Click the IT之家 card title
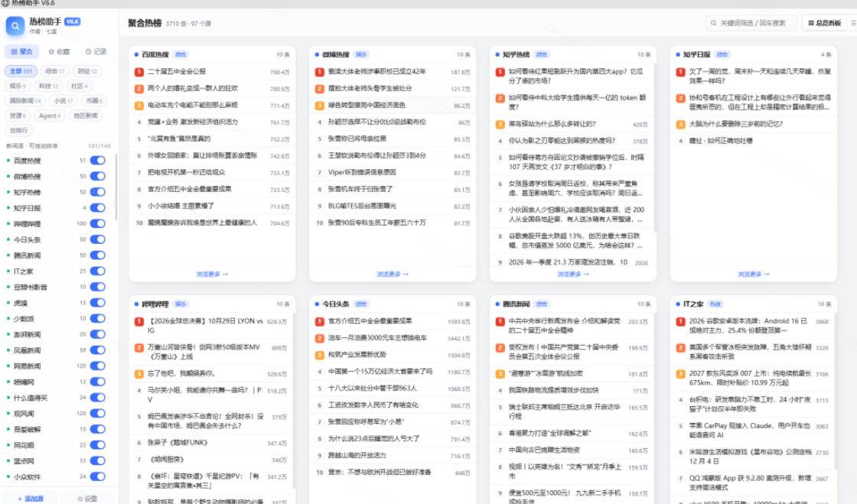Screen dimensions: 857x504 click(693, 304)
